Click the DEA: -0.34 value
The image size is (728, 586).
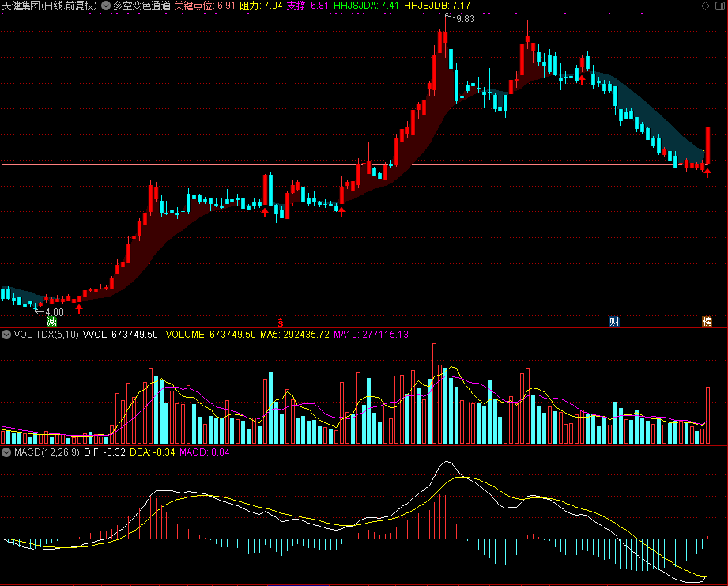click(153, 452)
